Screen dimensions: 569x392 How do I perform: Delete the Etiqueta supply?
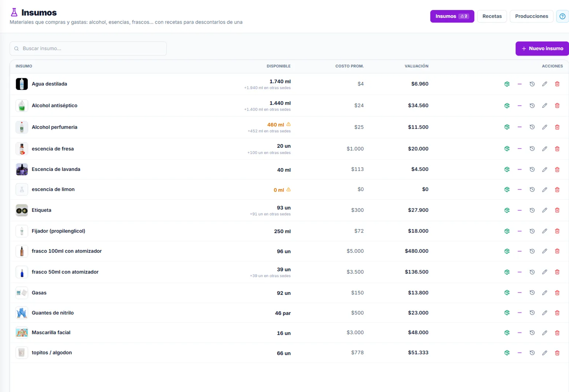[x=557, y=210]
